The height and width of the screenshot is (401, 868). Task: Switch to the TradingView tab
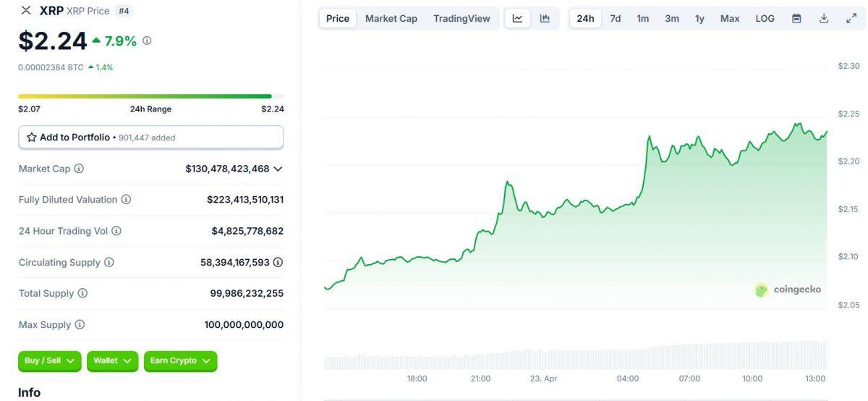461,19
